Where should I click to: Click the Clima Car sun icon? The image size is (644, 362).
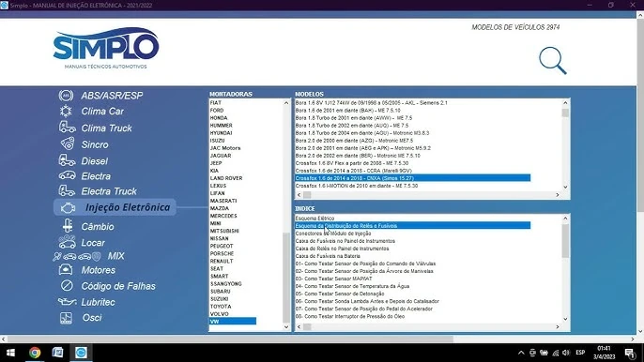[x=66, y=112]
